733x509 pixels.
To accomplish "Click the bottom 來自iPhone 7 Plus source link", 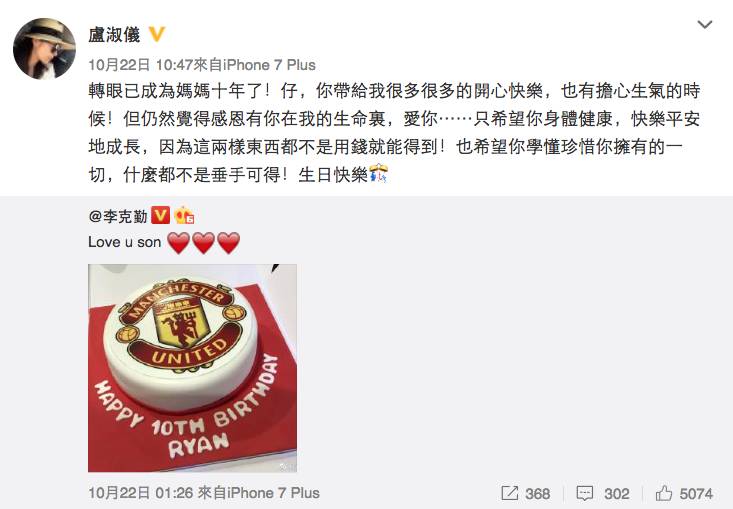I will [259, 493].
